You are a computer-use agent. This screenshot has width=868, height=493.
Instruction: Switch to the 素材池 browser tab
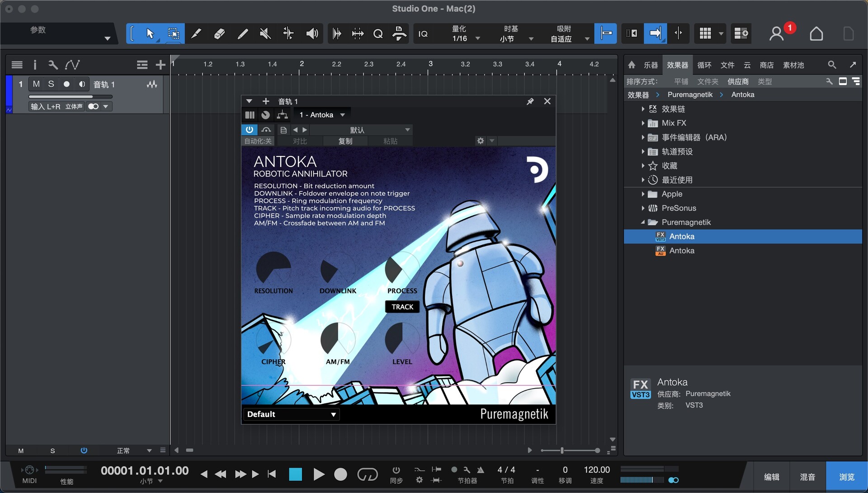793,65
